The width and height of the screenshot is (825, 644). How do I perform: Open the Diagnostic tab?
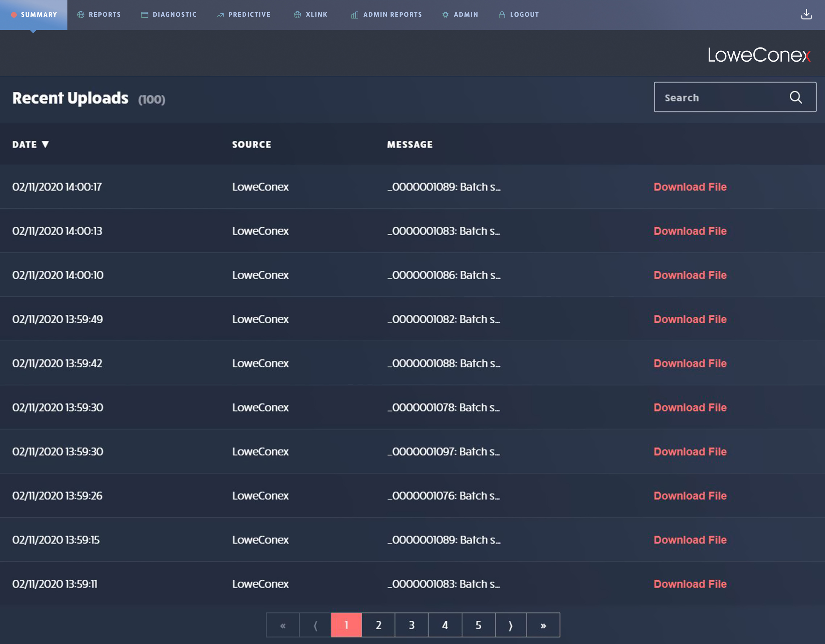tap(169, 15)
